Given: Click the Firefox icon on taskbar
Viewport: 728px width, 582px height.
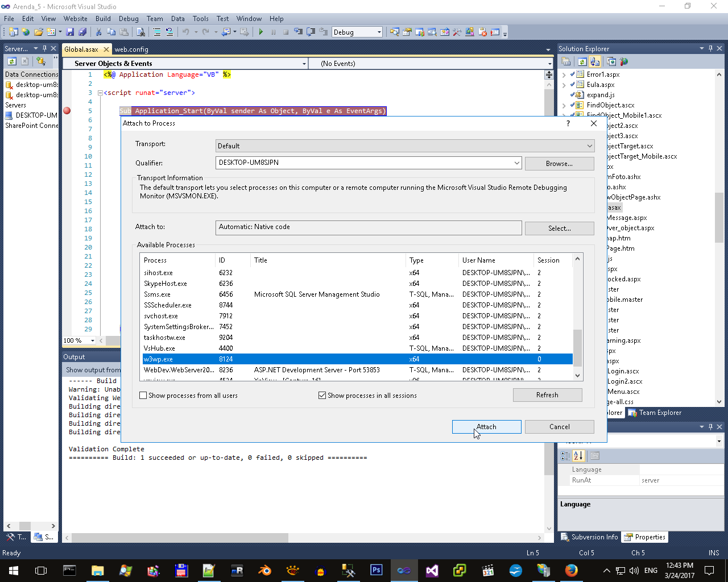Looking at the screenshot, I should [x=571, y=570].
